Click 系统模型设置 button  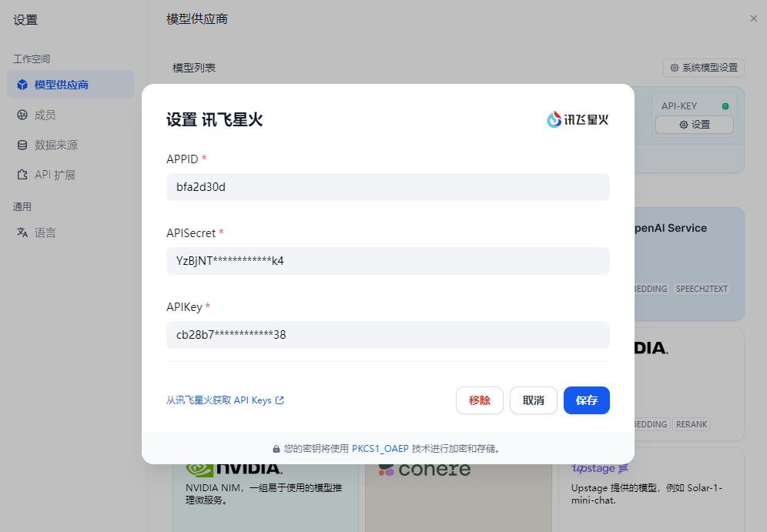point(703,68)
